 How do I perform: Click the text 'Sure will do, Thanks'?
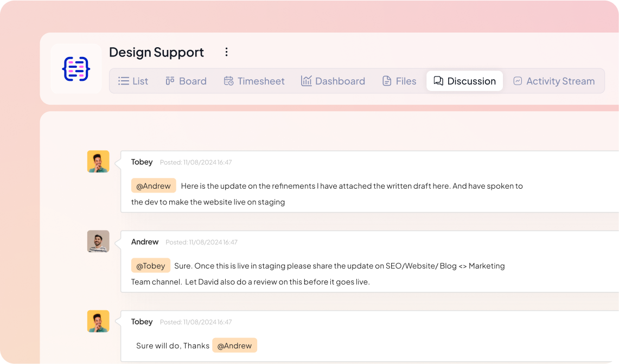tap(173, 346)
